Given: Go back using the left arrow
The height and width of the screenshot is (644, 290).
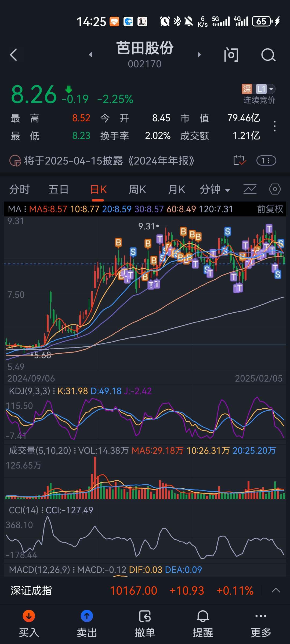Looking at the screenshot, I should click(x=13, y=55).
